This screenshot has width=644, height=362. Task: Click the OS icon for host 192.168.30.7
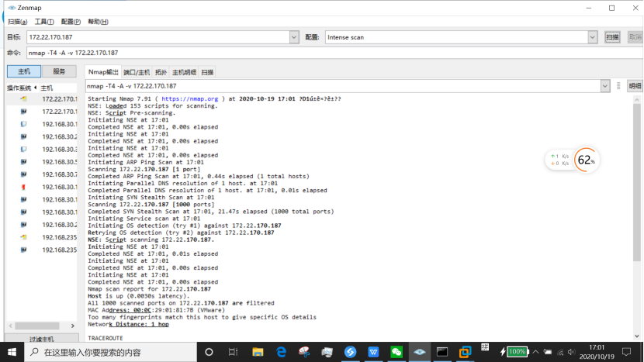(23, 174)
